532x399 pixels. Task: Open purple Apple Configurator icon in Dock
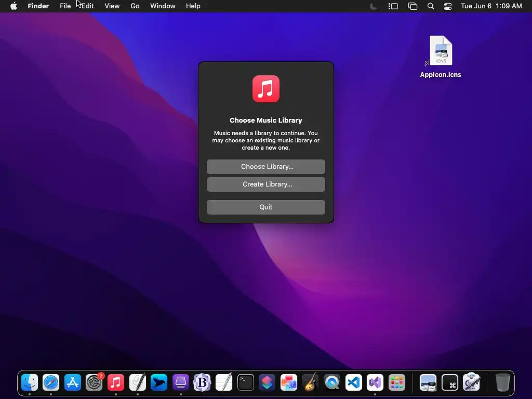180,382
